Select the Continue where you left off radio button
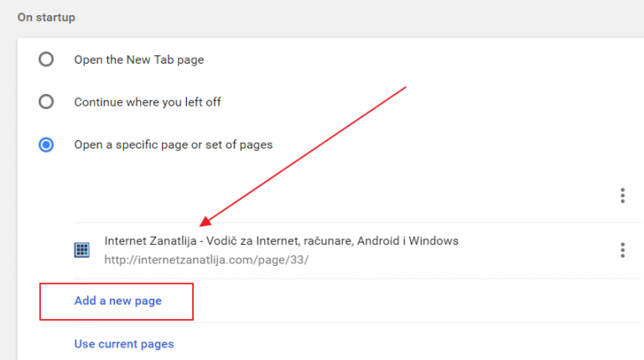Viewport: 644px width, 360px height. coord(46,102)
